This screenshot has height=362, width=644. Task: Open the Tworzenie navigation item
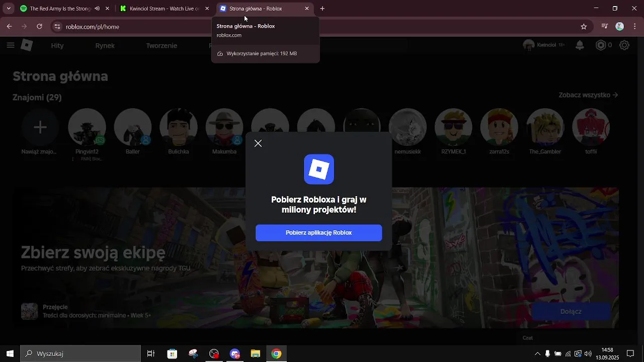point(162,46)
